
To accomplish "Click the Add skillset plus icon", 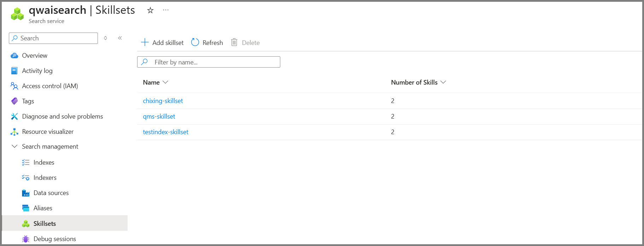I will [x=145, y=42].
